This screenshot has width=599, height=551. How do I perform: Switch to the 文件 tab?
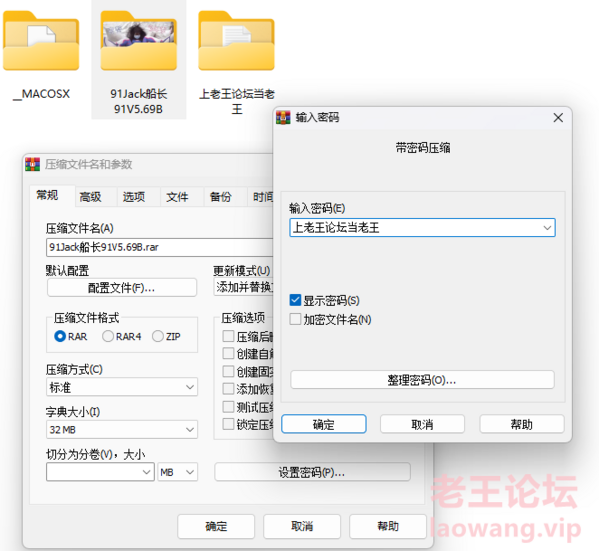[x=177, y=197]
